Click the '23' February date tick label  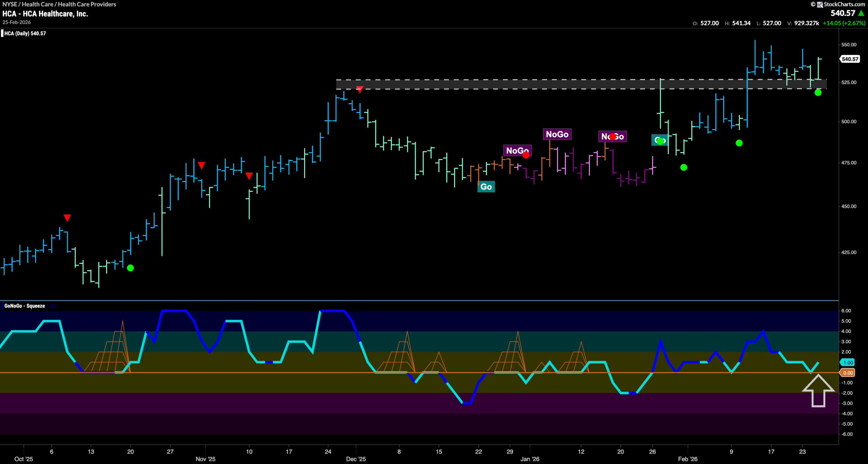tap(802, 451)
